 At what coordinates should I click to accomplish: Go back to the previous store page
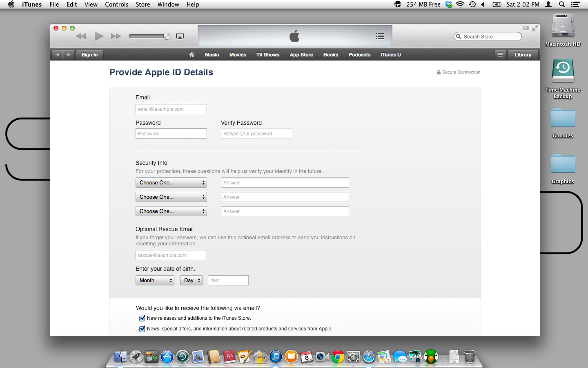coord(57,54)
